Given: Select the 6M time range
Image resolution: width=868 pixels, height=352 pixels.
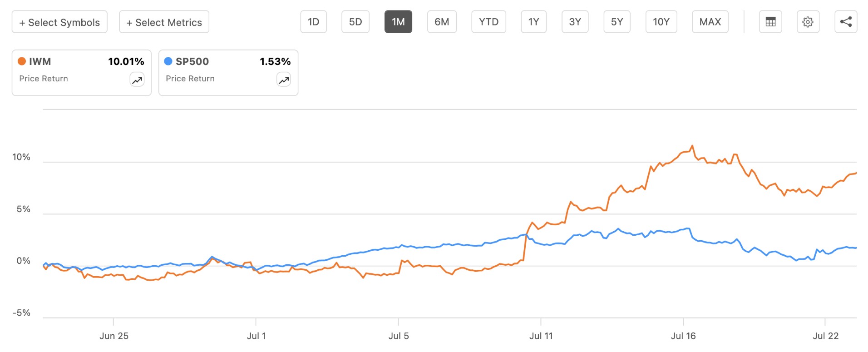Looking at the screenshot, I should click(x=442, y=22).
